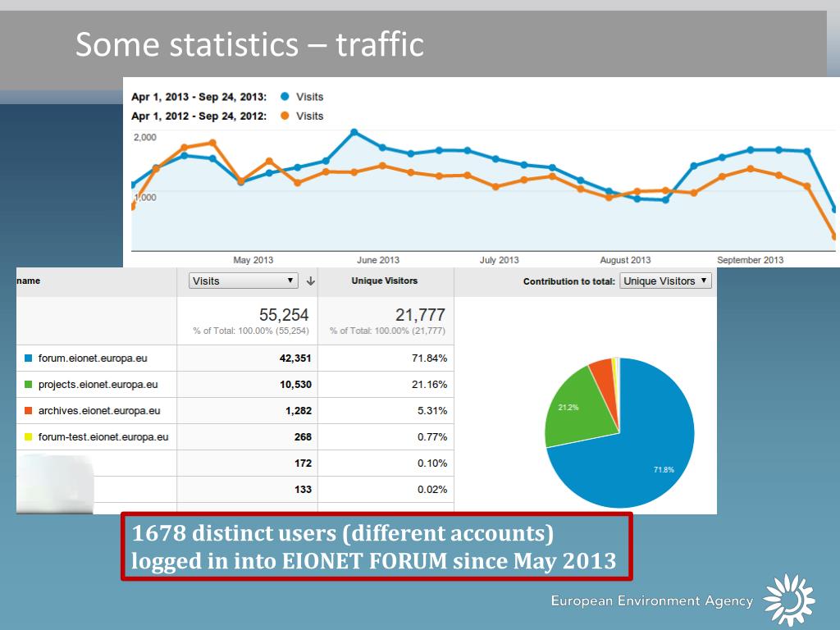Click the orange 2012 Visits legend dot

click(x=285, y=116)
